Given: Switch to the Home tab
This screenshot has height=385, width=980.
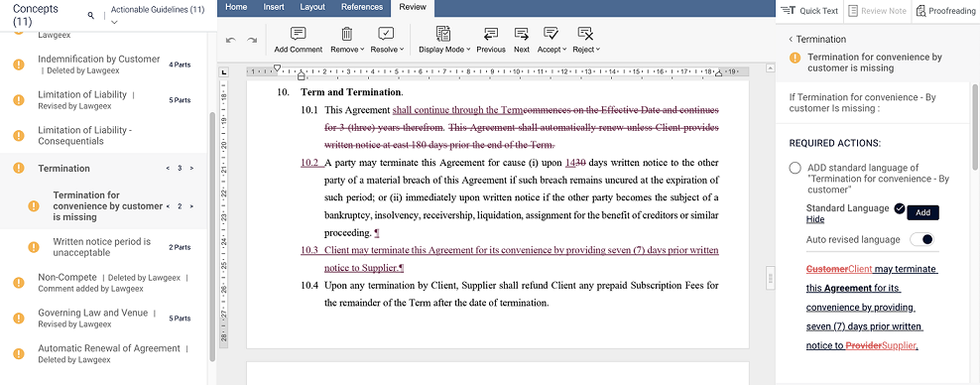Looking at the screenshot, I should (x=236, y=7).
